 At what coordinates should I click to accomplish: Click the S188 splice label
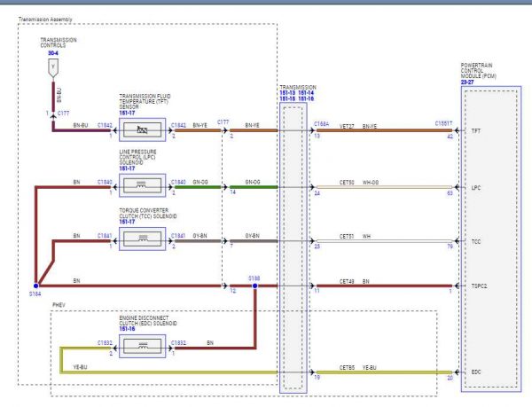point(254,278)
